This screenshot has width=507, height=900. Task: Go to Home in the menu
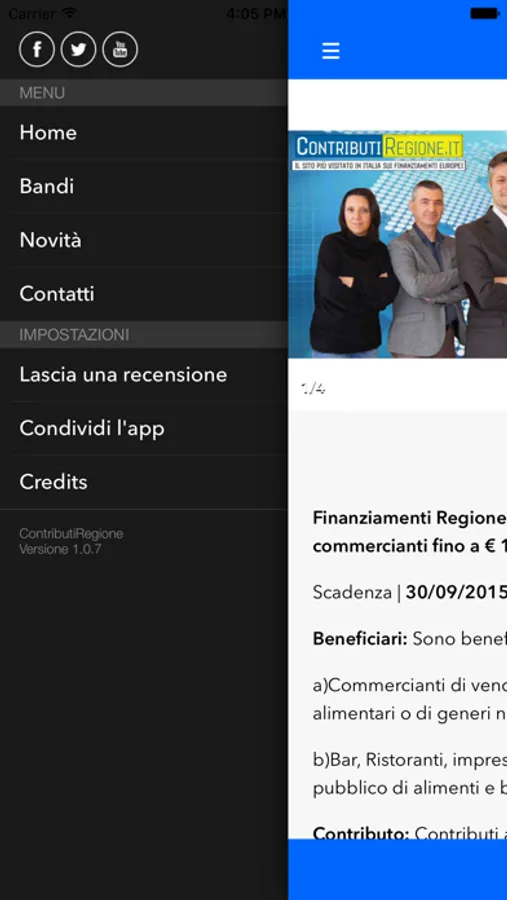click(x=144, y=133)
